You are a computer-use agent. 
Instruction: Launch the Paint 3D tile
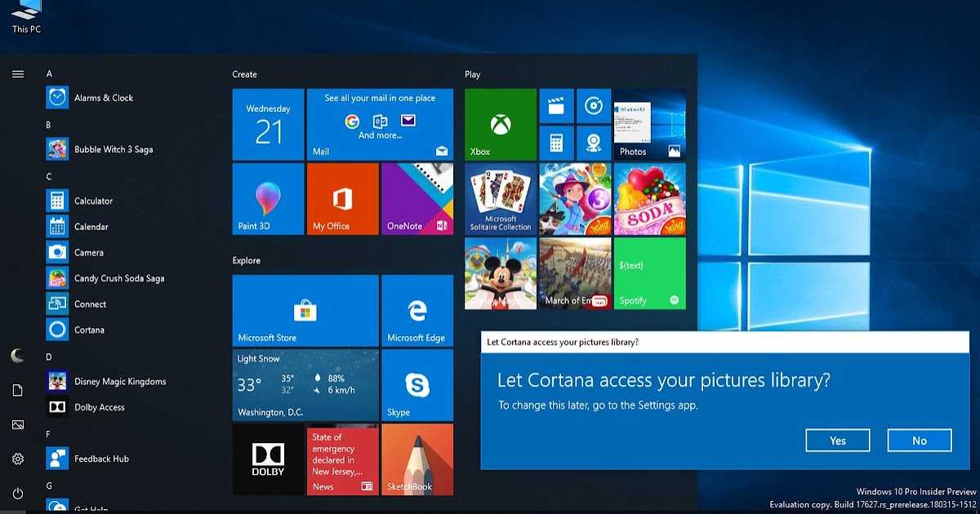268,199
